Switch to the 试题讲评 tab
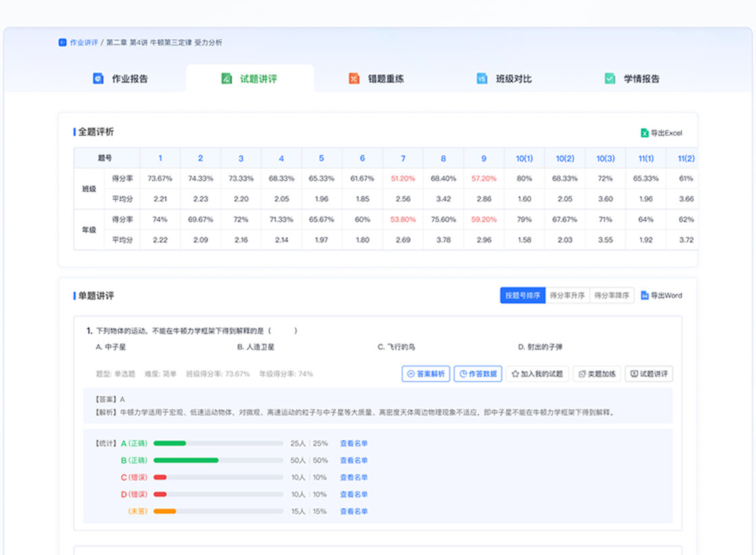Viewport: 756px width, 555px height. [250, 78]
